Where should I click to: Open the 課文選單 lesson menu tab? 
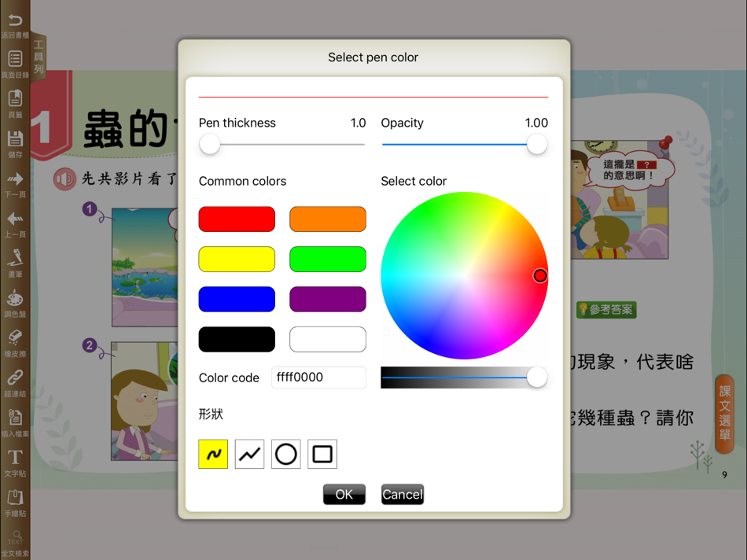[725, 414]
